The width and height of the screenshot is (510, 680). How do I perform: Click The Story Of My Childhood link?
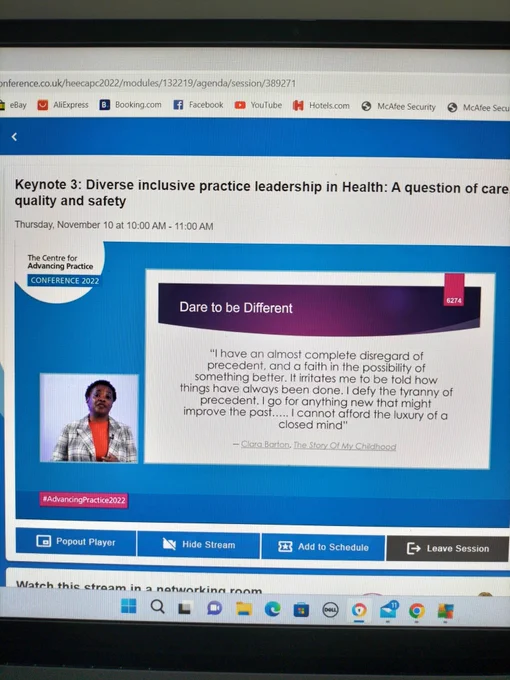345,446
